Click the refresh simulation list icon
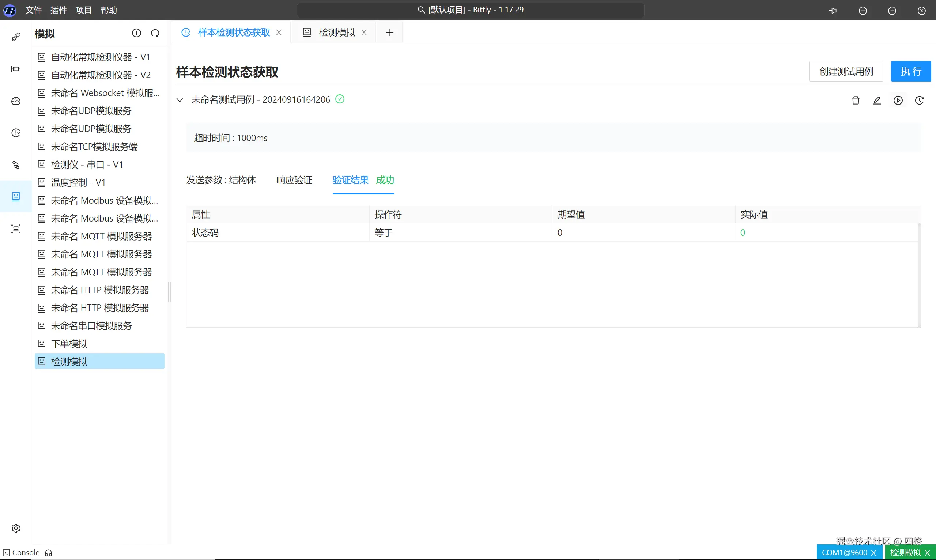936x560 pixels. 155,33
